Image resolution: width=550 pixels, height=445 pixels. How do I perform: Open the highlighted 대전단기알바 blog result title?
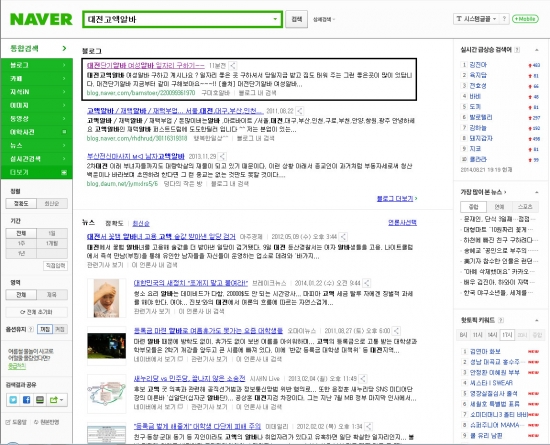(x=146, y=66)
